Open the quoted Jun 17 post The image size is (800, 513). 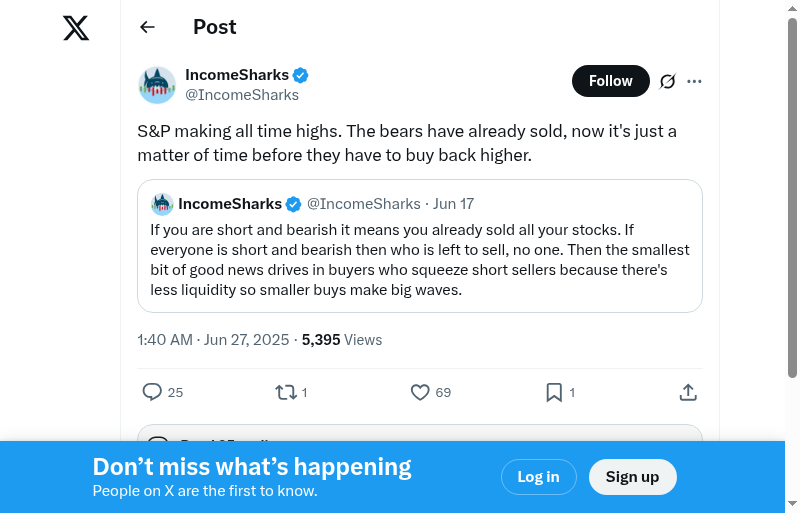pos(420,260)
